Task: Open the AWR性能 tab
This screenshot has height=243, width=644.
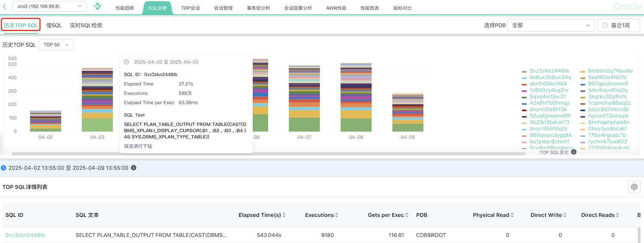Action: (336, 8)
